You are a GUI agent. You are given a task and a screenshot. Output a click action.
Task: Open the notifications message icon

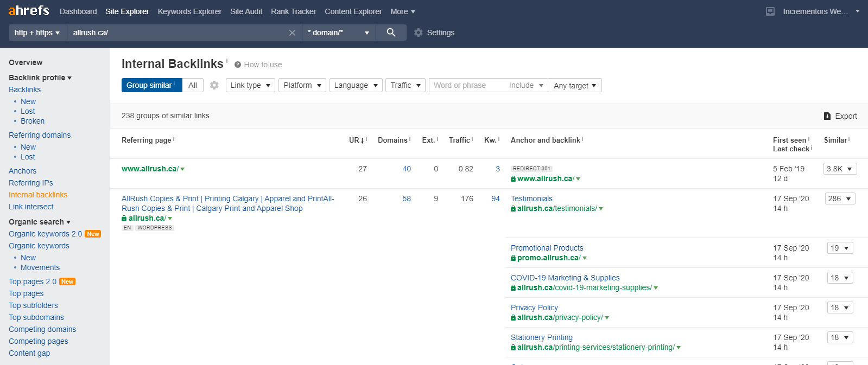point(770,11)
